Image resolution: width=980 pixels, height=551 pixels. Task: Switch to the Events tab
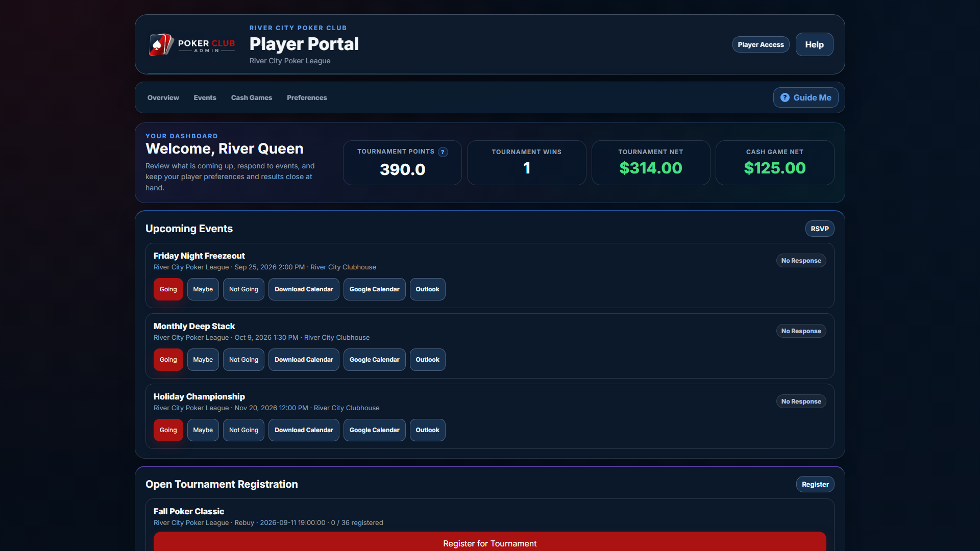click(x=205, y=97)
